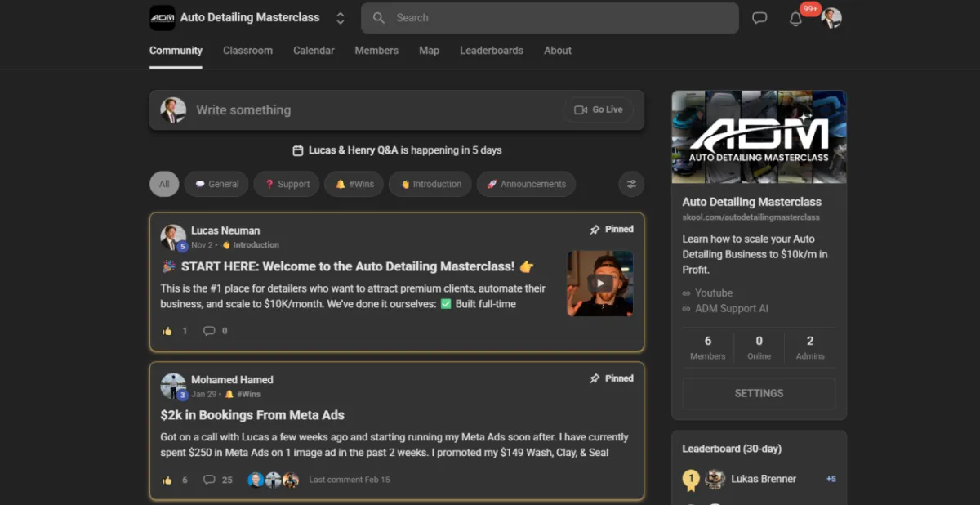This screenshot has width=980, height=505.
Task: Open the user profile avatar menu
Action: pyautogui.click(x=831, y=18)
